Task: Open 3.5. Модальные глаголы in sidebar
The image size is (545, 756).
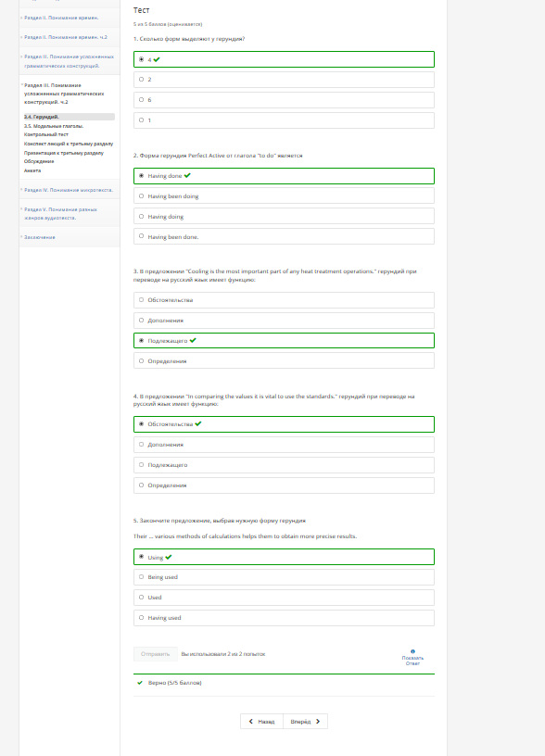Action: pyautogui.click(x=54, y=126)
